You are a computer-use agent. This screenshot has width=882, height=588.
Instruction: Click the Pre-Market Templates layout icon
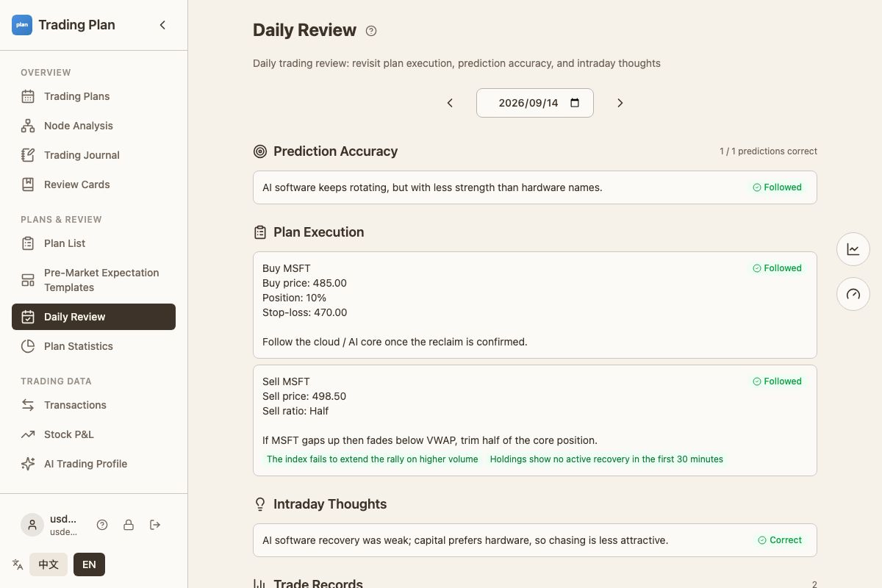click(x=28, y=280)
